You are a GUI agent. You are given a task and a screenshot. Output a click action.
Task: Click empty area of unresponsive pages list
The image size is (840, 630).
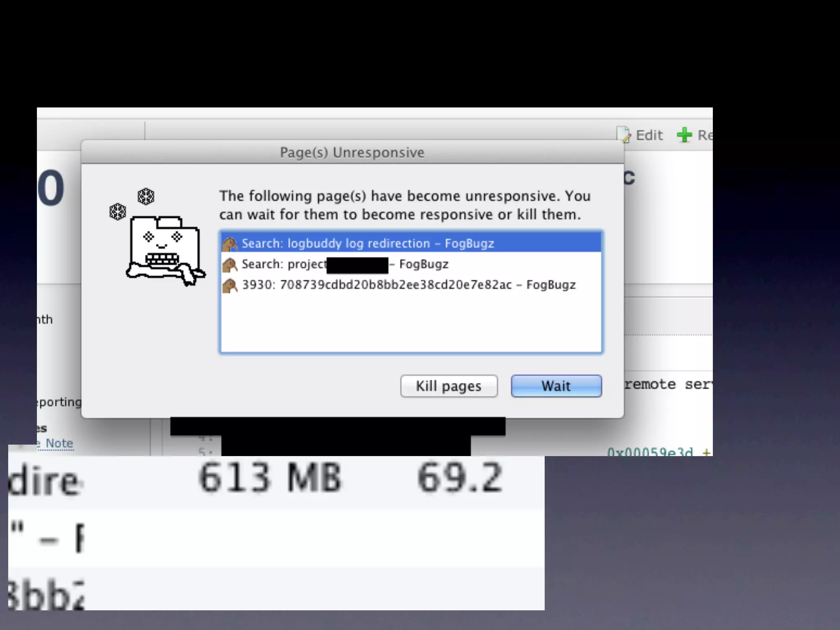(411, 323)
